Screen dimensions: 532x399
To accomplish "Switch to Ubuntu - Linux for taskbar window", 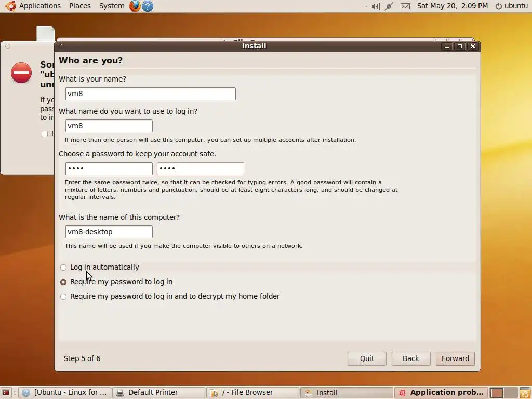I will [65, 393].
